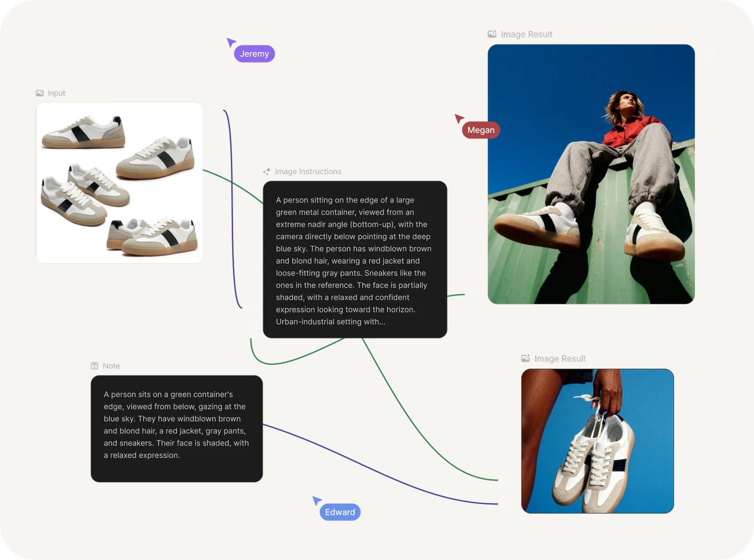Click Megan's red cursor arrow

click(x=459, y=119)
